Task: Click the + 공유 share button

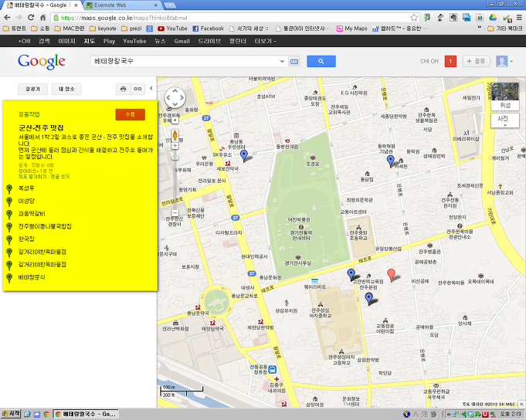Action: (x=476, y=61)
